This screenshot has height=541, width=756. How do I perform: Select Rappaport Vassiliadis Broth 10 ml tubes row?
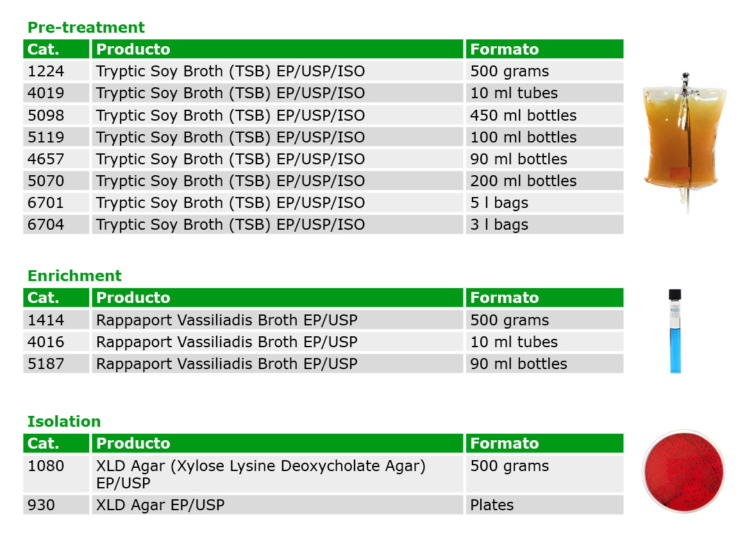click(x=323, y=341)
